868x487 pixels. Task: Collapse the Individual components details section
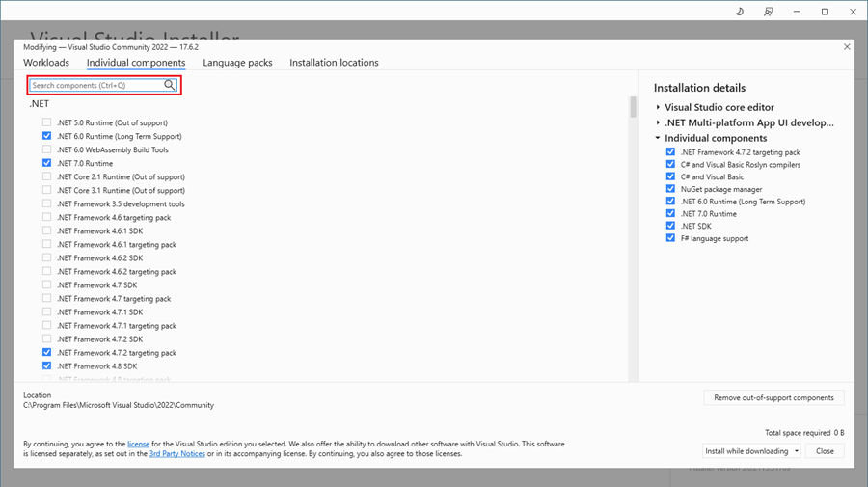click(x=658, y=138)
